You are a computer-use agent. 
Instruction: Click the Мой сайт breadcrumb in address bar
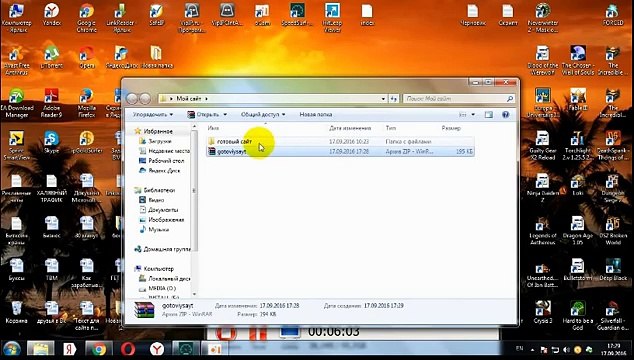pyautogui.click(x=188, y=98)
